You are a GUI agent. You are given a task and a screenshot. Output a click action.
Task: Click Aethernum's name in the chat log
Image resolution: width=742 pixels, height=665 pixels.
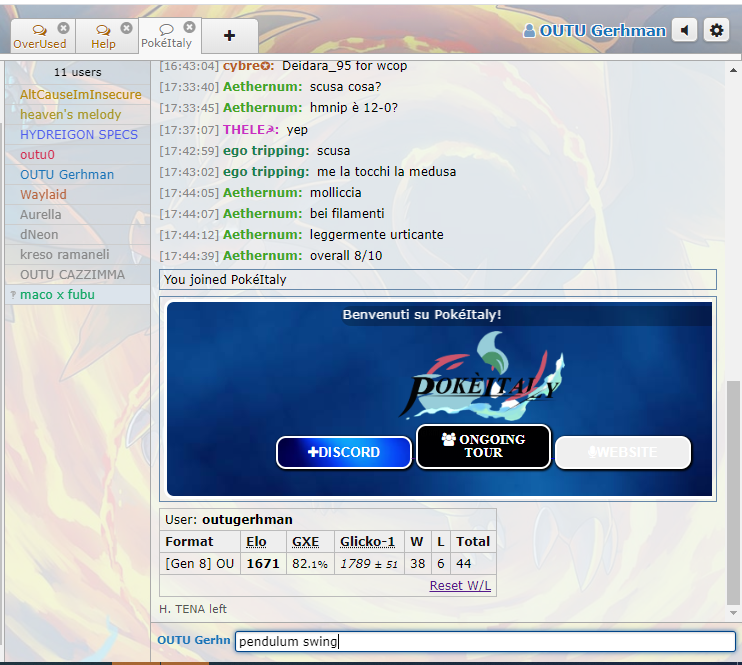tap(262, 87)
